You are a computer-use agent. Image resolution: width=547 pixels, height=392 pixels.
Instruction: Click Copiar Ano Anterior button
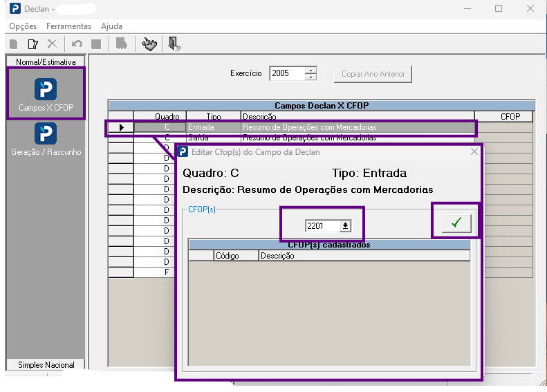(373, 74)
